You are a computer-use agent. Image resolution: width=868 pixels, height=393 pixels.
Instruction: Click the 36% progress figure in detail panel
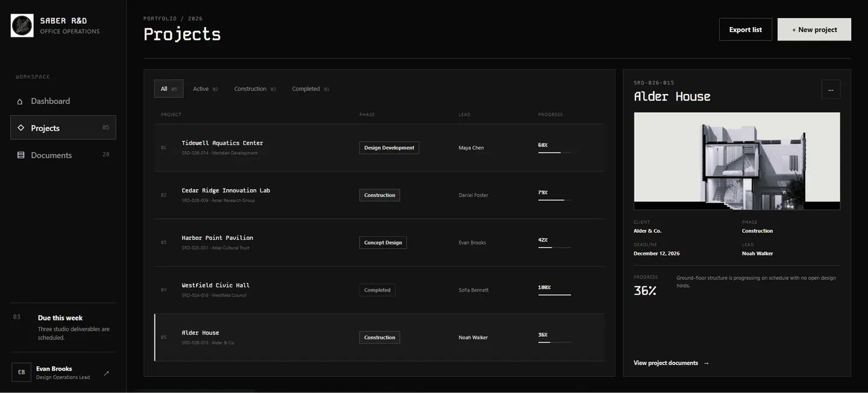click(x=645, y=291)
